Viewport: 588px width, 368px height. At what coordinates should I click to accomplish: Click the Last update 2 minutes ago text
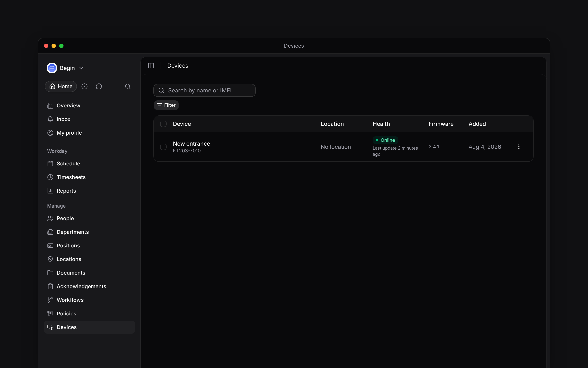pos(395,151)
